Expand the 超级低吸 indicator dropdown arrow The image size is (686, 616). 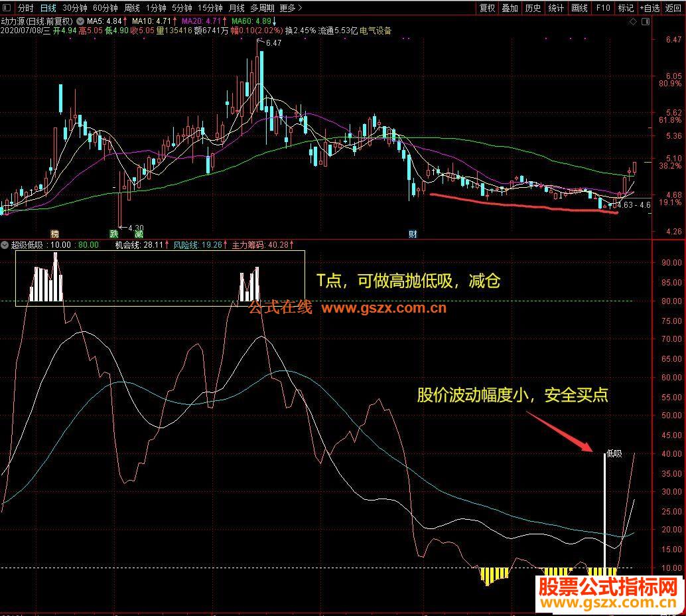(5, 245)
